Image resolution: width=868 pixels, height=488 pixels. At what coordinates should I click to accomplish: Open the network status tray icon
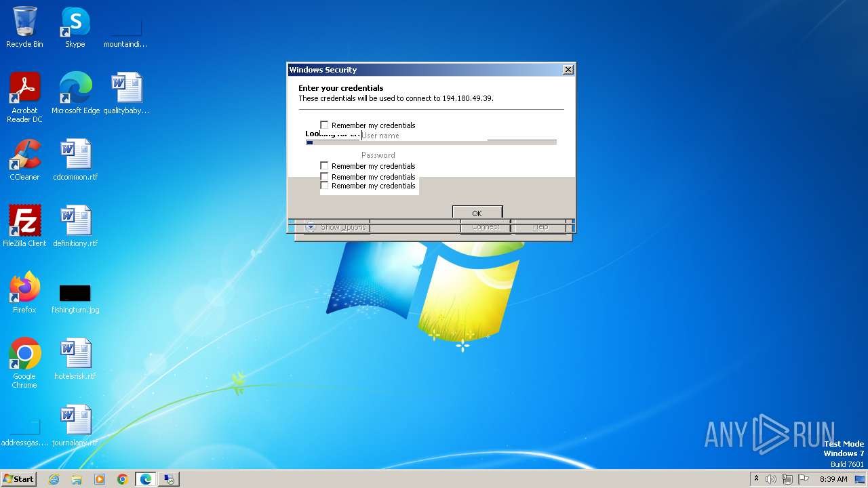[787, 479]
